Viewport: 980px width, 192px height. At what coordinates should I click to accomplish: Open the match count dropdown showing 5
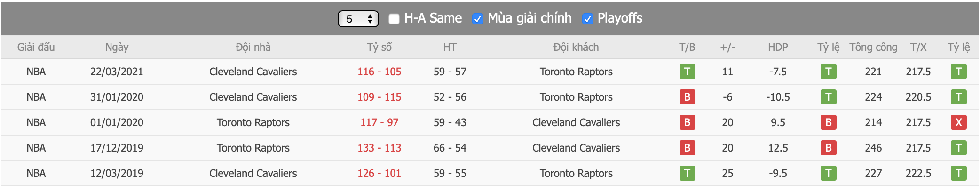click(x=358, y=19)
